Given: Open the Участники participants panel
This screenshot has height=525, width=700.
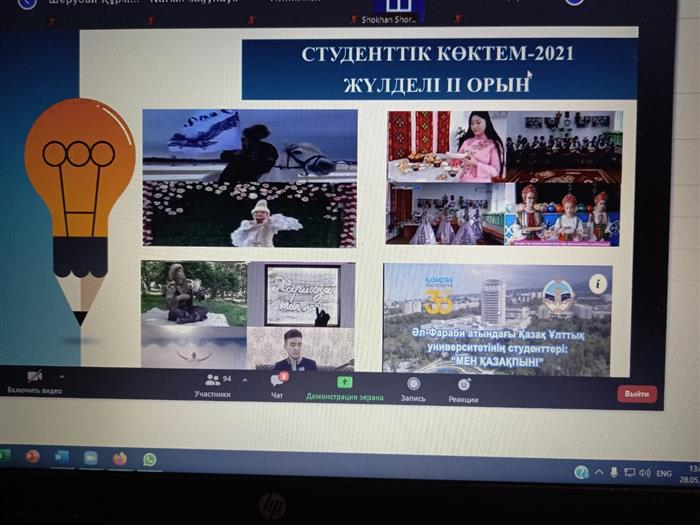Looking at the screenshot, I should pos(212,385).
